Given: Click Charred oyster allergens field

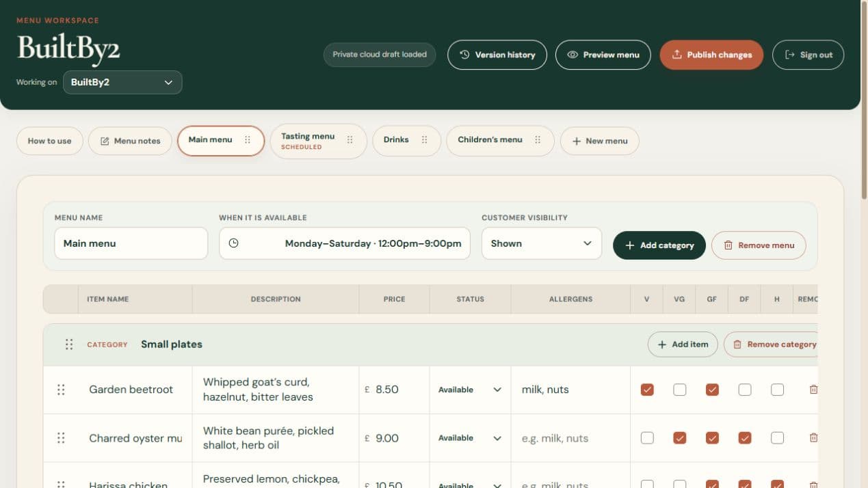Looking at the screenshot, I should [570, 438].
